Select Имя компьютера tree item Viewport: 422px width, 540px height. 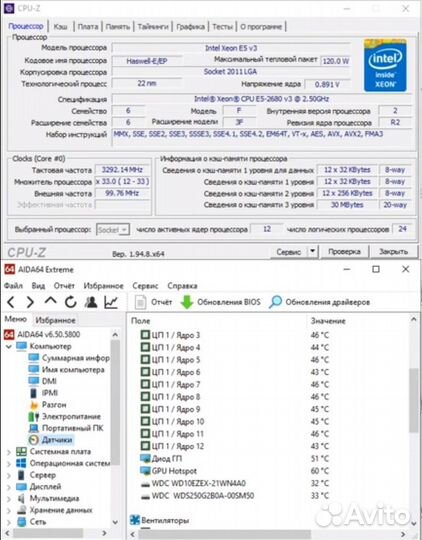point(66,370)
